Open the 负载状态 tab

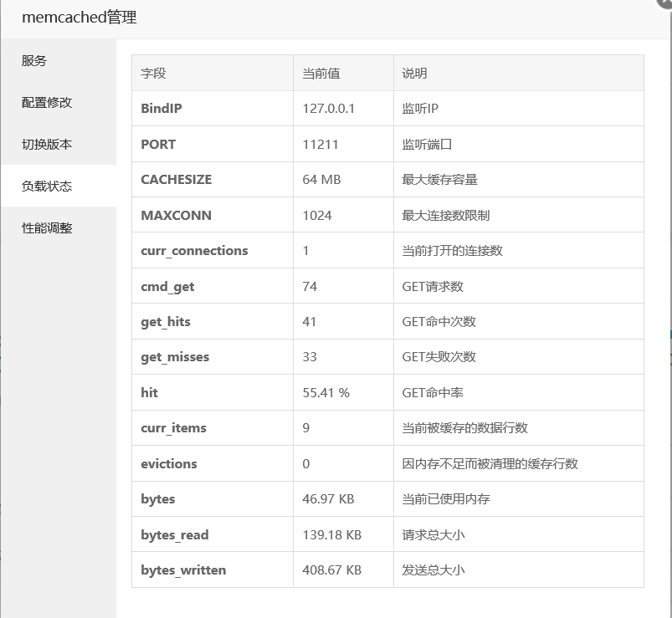[59, 186]
